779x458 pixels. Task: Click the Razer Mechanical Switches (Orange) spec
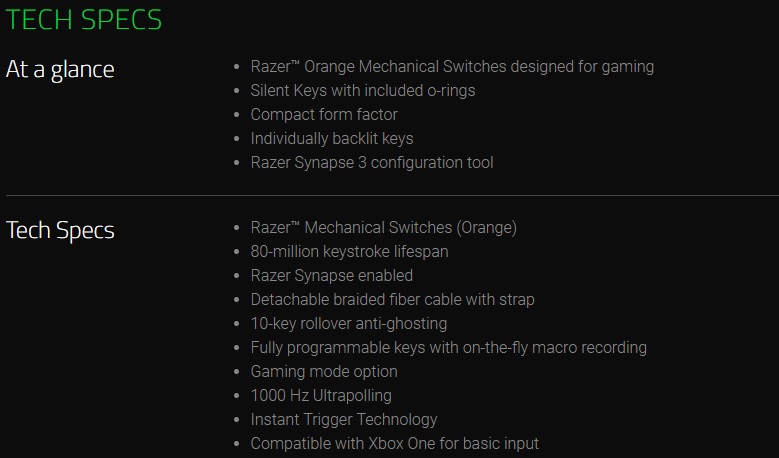(383, 228)
